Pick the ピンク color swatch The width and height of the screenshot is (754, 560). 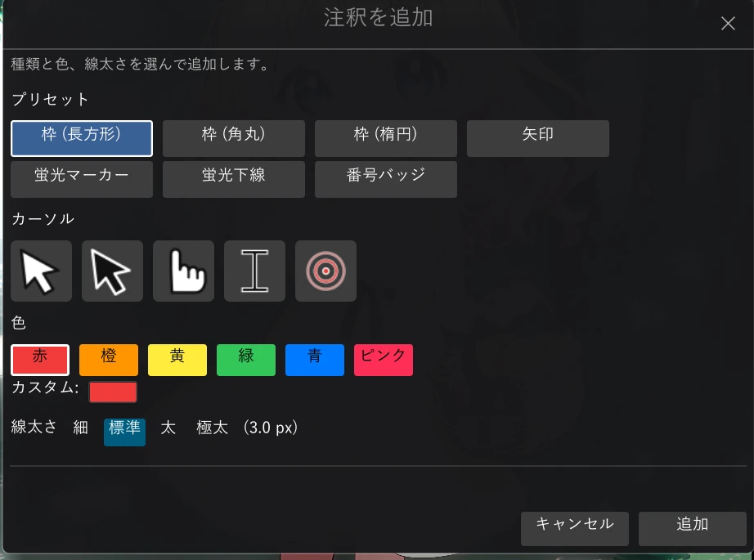coord(384,360)
